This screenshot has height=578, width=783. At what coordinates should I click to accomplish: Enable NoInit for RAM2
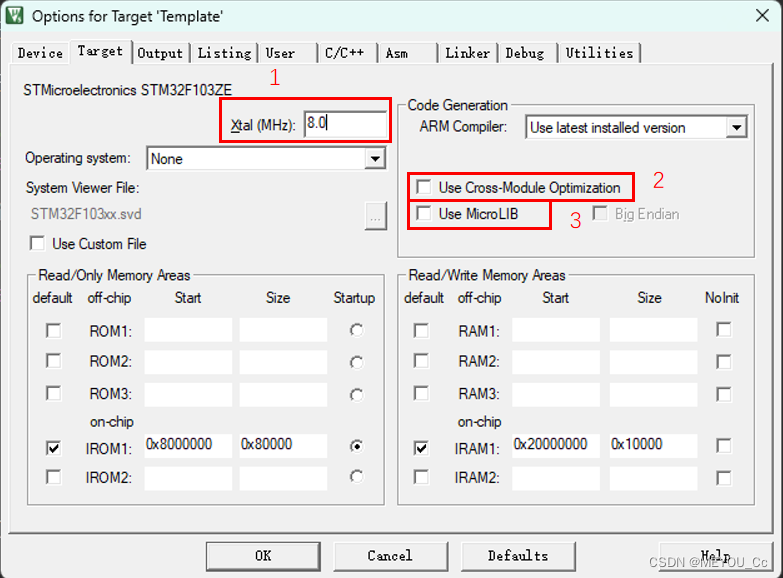pyautogui.click(x=724, y=362)
